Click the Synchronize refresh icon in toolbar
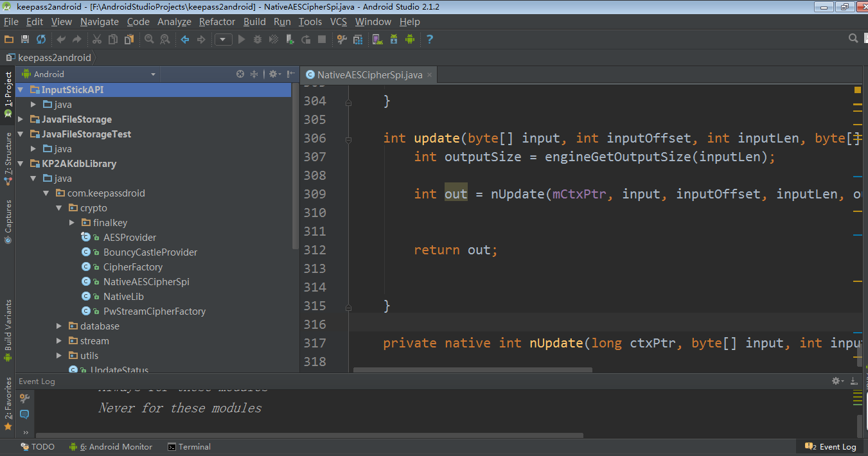This screenshot has height=456, width=868. (41, 39)
